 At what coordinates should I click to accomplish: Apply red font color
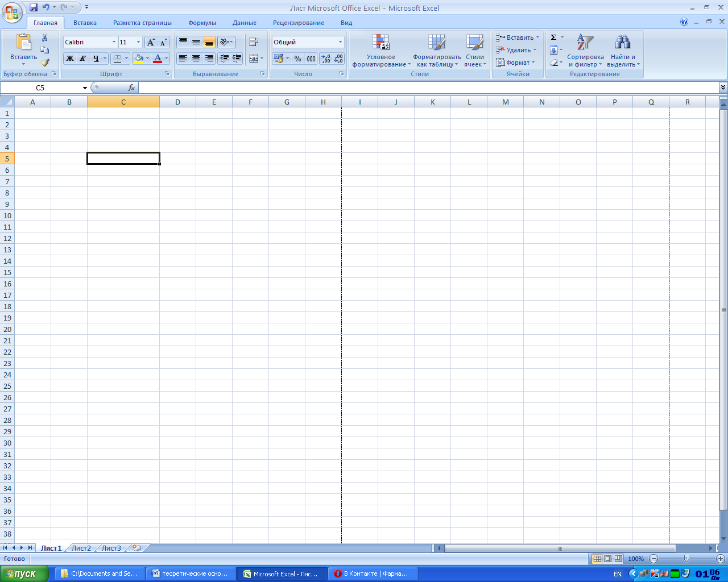tap(158, 59)
